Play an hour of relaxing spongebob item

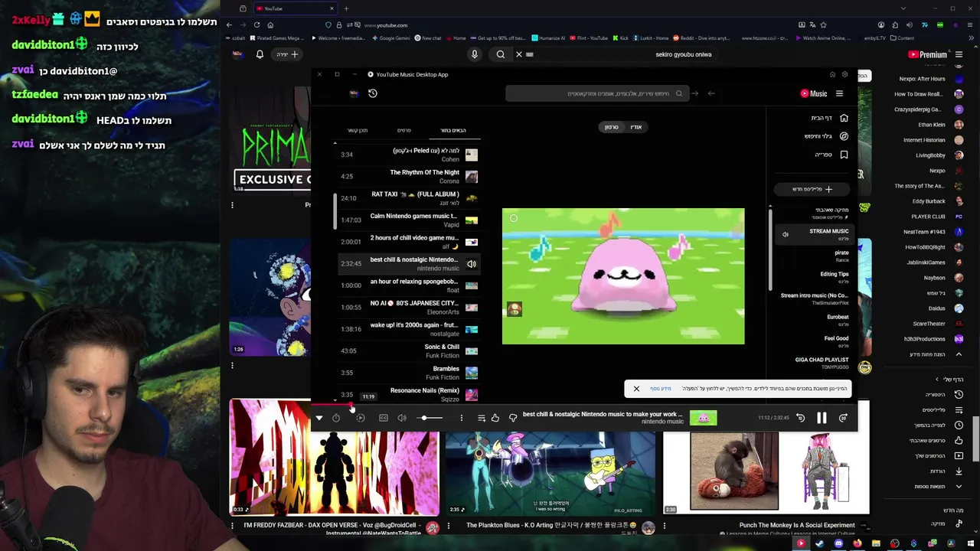pyautogui.click(x=409, y=285)
